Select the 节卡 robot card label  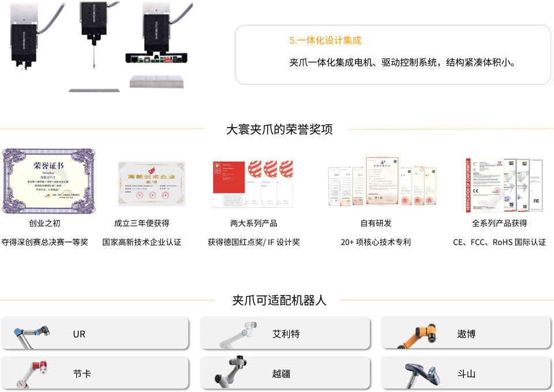coord(82,374)
